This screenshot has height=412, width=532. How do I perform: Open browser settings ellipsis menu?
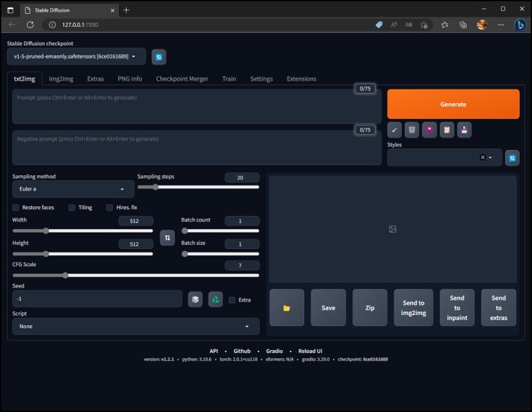pyautogui.click(x=501, y=25)
